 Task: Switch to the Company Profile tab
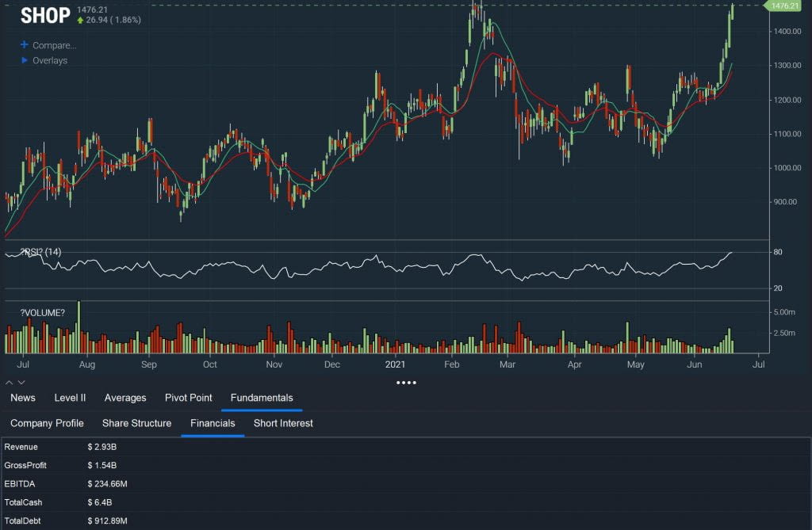(46, 423)
